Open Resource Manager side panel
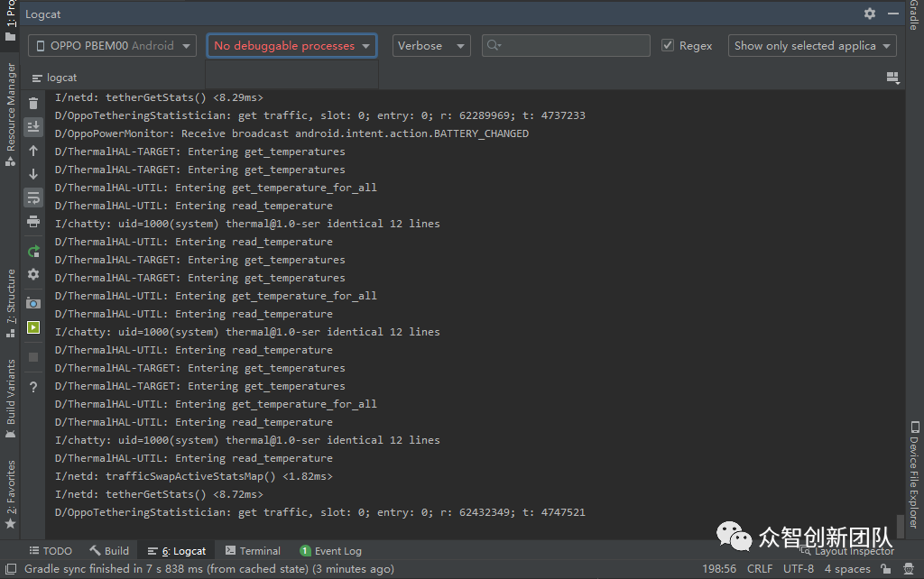 click(x=10, y=115)
